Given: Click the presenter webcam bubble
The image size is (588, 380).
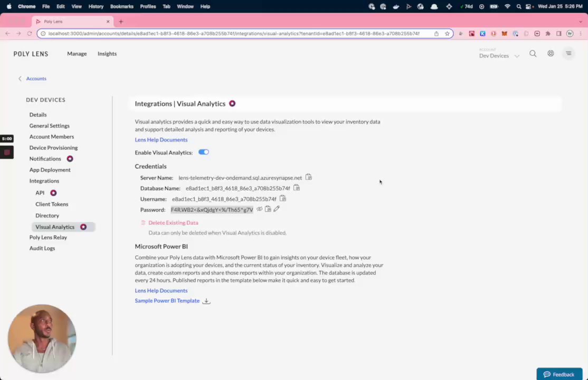Looking at the screenshot, I should pos(42,338).
